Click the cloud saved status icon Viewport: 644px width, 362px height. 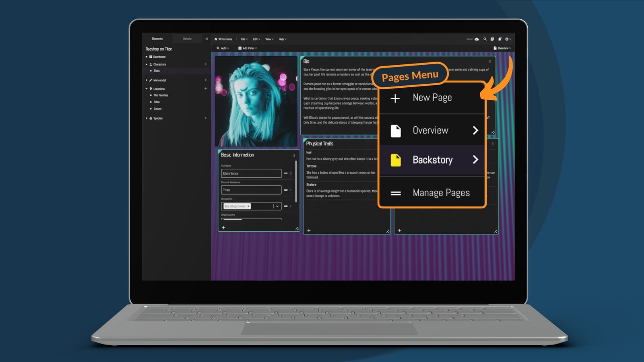477,39
